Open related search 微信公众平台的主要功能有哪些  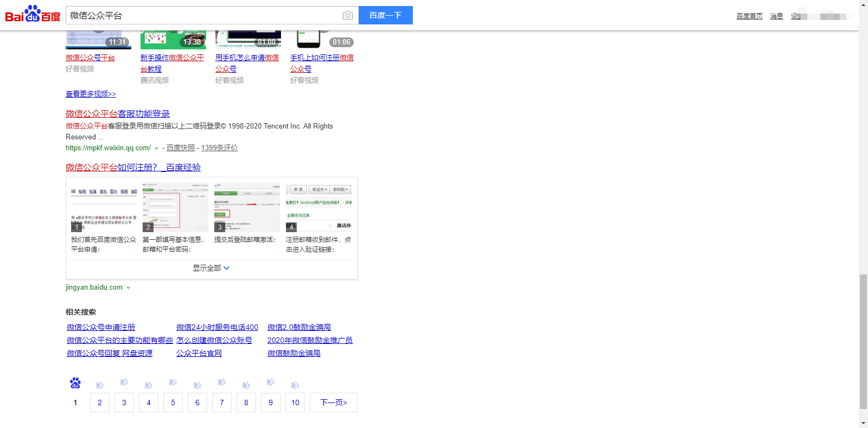[120, 340]
